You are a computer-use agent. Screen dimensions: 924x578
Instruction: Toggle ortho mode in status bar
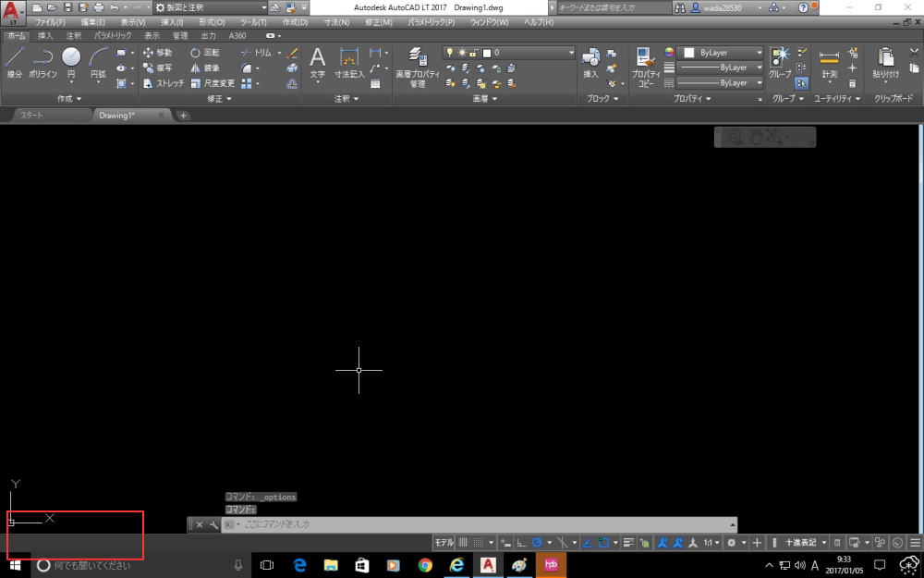click(x=521, y=543)
